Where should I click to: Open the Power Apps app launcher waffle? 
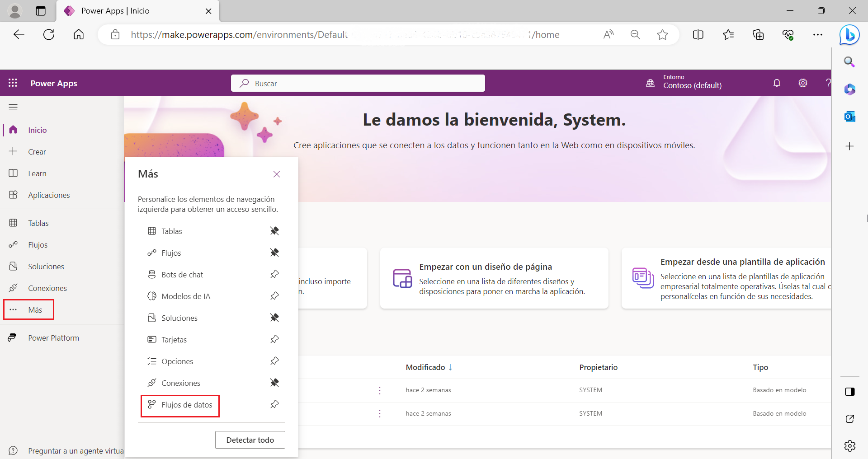coord(13,83)
